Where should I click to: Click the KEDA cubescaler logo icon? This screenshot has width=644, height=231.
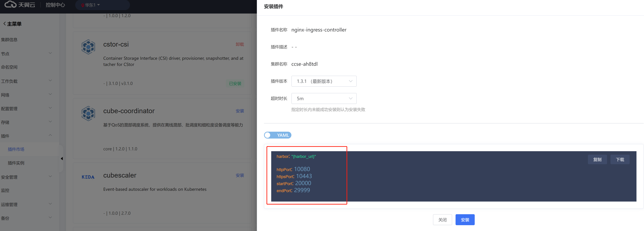(88, 177)
